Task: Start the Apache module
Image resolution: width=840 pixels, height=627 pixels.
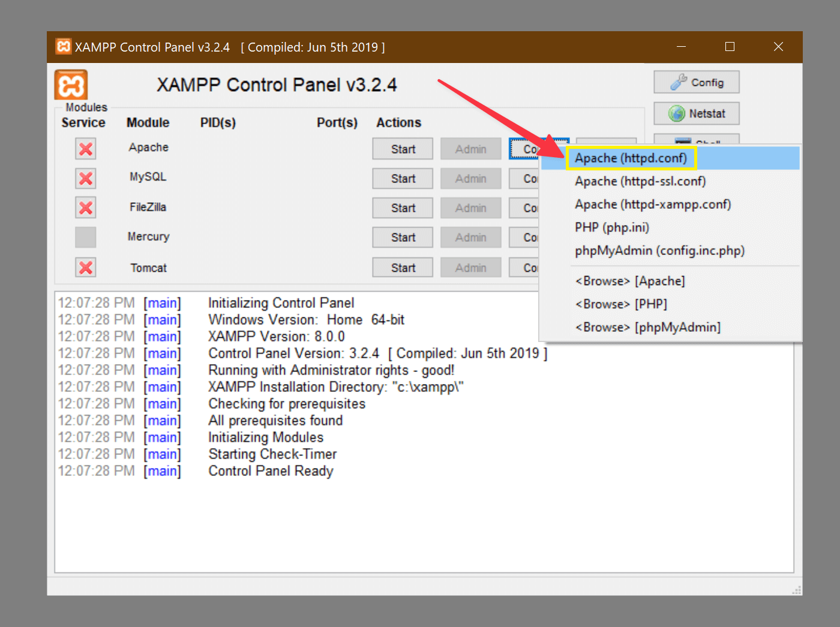Action: (x=403, y=149)
